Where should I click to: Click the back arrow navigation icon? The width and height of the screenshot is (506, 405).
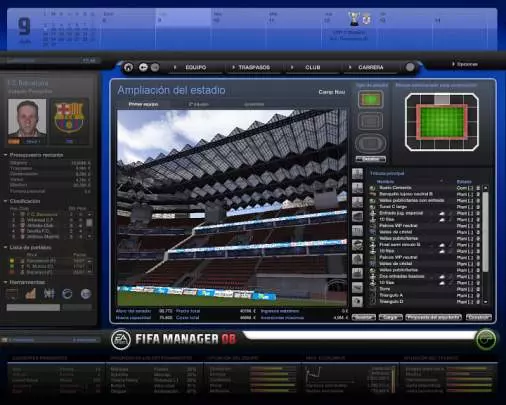coord(143,67)
